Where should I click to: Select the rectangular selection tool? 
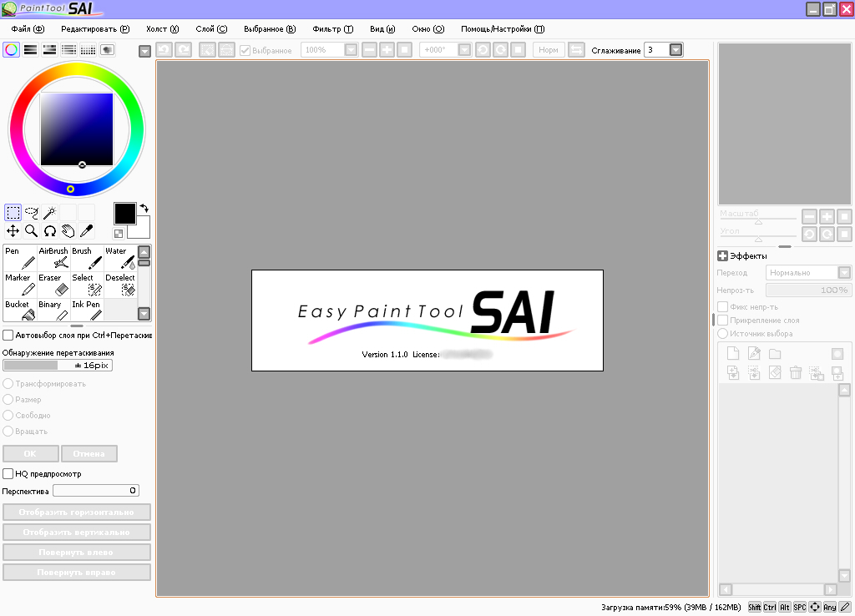[x=13, y=213]
